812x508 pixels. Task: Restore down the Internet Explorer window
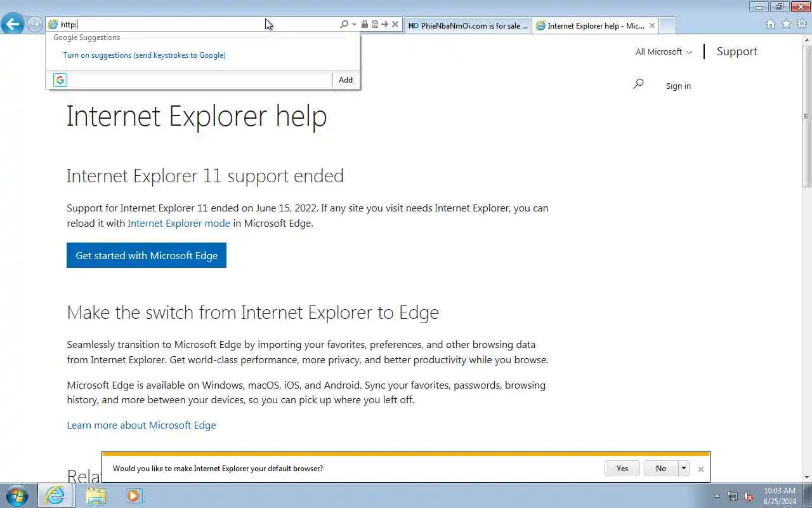tap(780, 7)
